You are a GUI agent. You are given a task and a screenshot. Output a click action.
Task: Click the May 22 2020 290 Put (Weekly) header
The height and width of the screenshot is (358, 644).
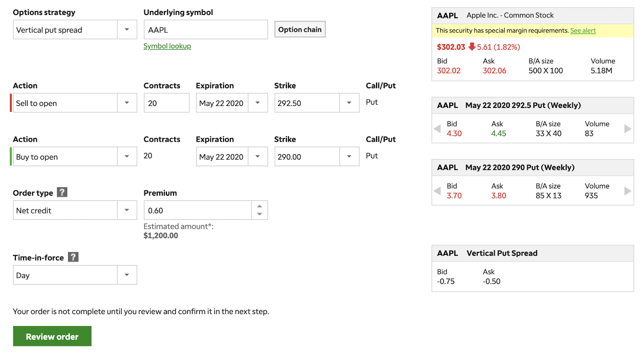(x=520, y=168)
